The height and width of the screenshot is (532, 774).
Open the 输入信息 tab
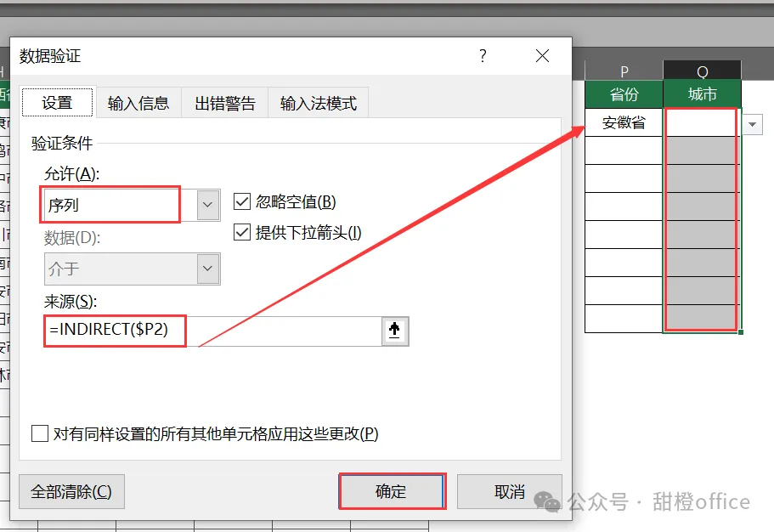(138, 103)
